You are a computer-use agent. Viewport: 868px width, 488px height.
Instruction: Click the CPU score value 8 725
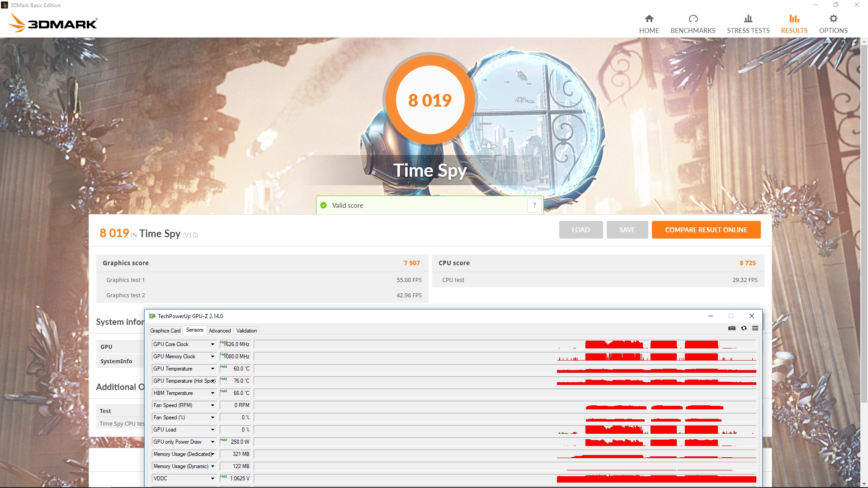click(x=747, y=263)
